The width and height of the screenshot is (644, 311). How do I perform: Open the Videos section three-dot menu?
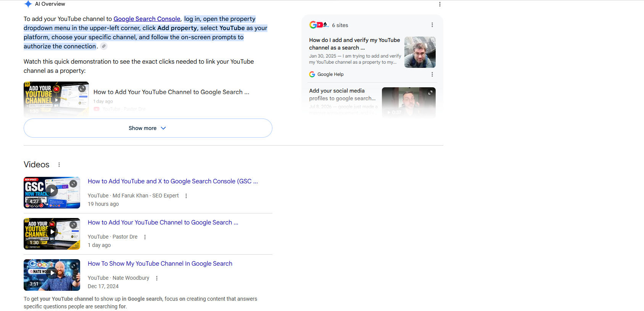[x=59, y=165]
